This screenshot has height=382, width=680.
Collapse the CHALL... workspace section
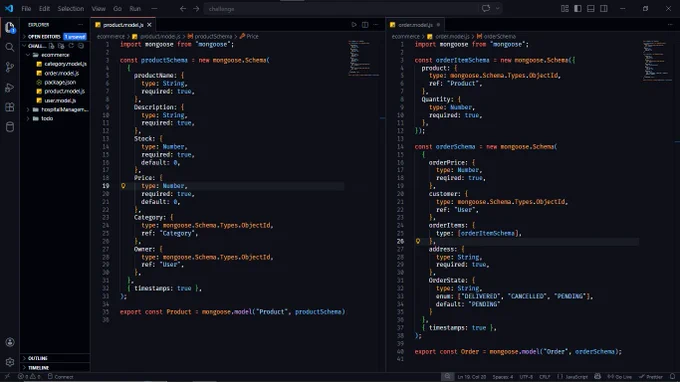click(x=35, y=46)
